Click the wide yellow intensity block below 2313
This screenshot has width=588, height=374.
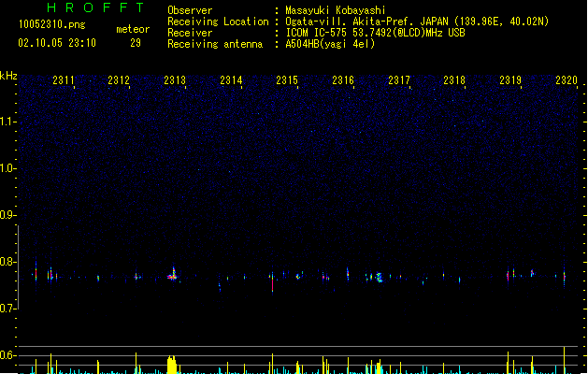click(x=171, y=365)
